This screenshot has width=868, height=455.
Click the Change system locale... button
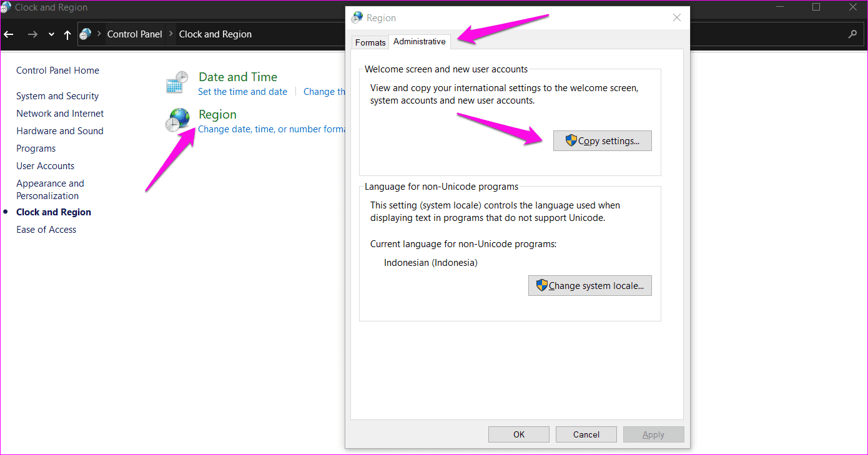click(589, 286)
